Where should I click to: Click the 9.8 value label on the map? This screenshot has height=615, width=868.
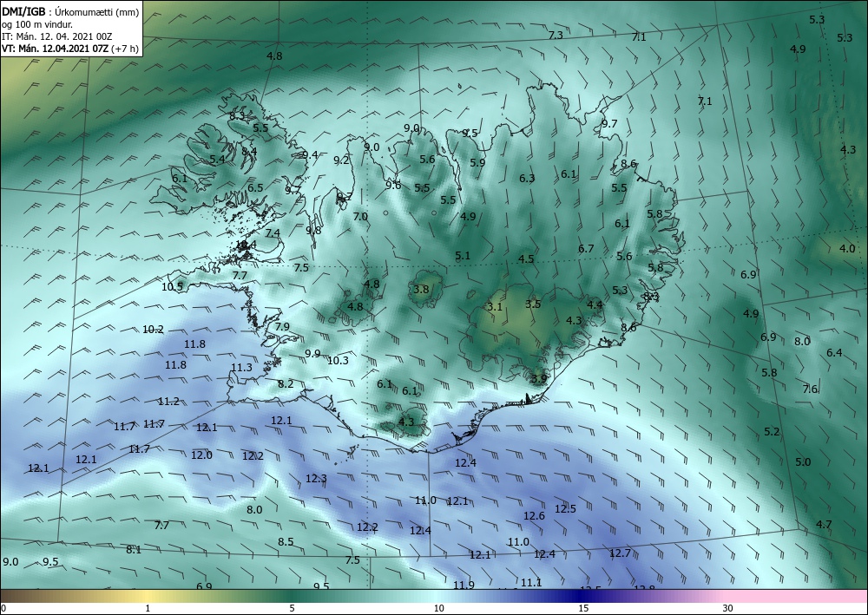313,230
